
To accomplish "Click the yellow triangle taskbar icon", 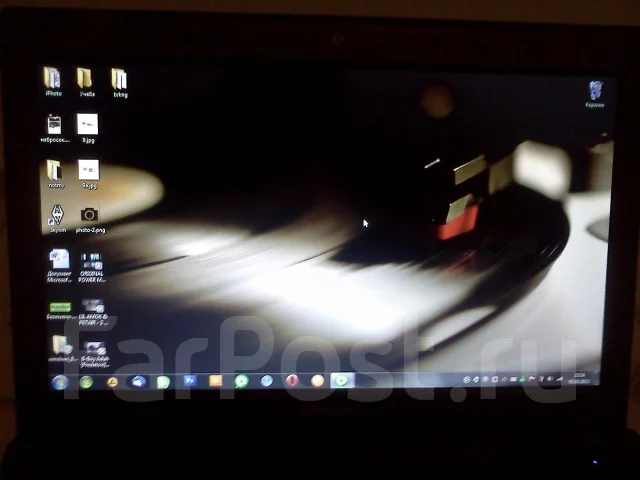I will click(x=112, y=382).
